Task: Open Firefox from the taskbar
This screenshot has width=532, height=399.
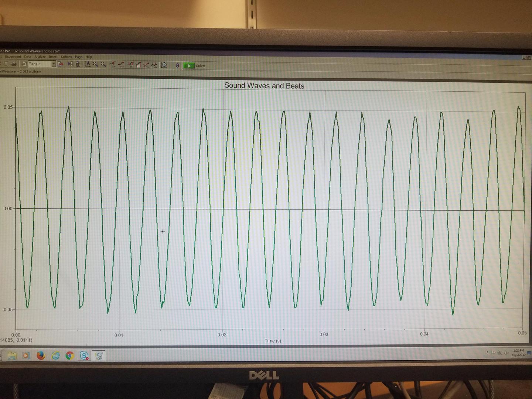Action: tap(41, 355)
